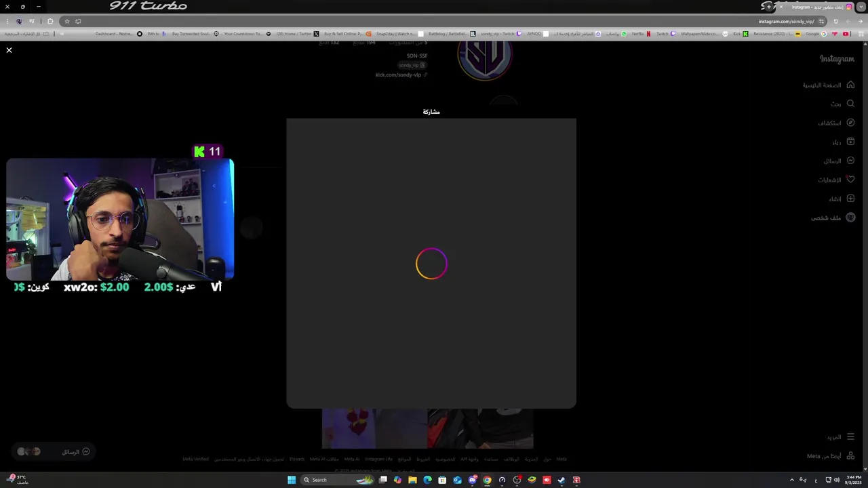Open 'Dashboard - Restream' bookmark
This screenshot has width=868, height=488.
point(119,34)
